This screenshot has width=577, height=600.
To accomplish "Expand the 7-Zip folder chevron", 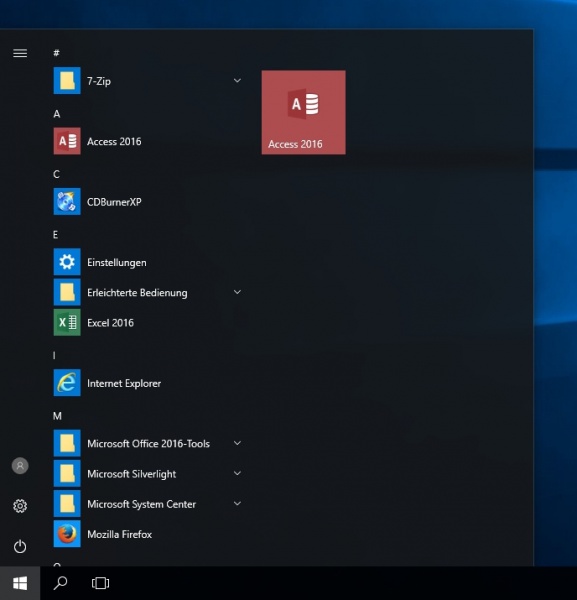I will 237,81.
